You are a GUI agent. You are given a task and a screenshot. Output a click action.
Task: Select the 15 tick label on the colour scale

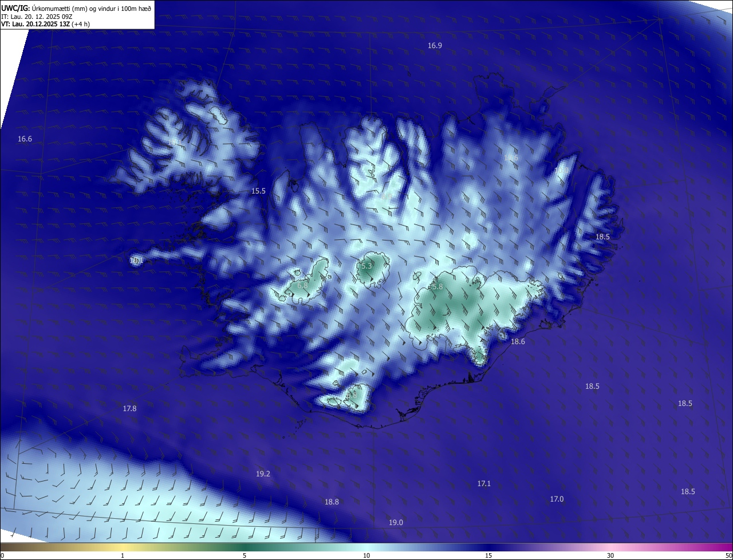488,555
